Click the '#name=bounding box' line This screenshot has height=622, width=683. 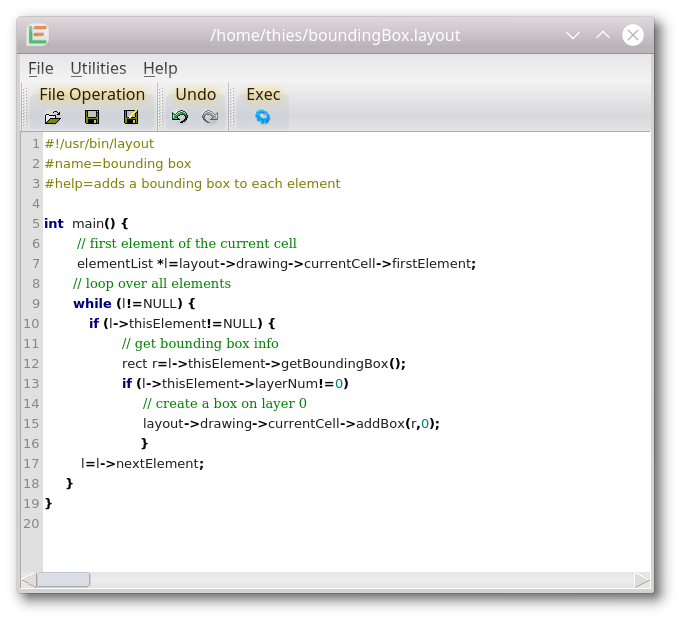click(118, 164)
